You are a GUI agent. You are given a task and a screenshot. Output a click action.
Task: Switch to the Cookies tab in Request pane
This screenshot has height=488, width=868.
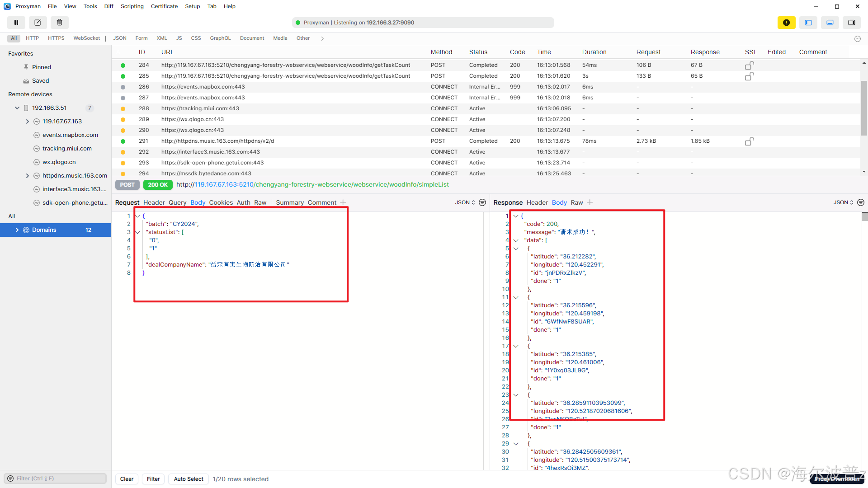pyautogui.click(x=221, y=202)
